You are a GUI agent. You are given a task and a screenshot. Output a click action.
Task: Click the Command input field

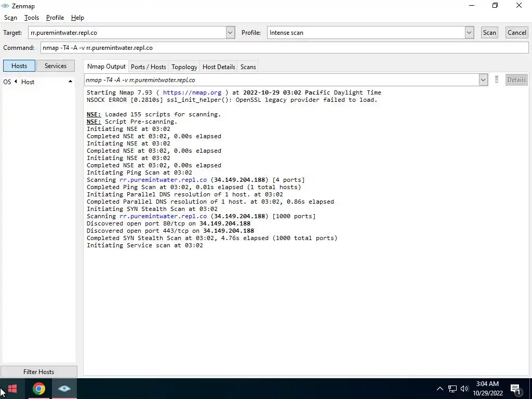pyautogui.click(x=284, y=47)
